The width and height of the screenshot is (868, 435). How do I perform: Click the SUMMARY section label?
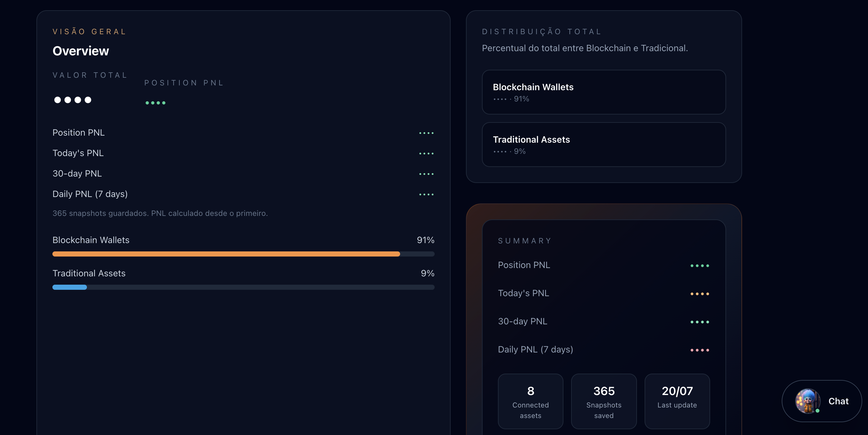[x=525, y=241]
